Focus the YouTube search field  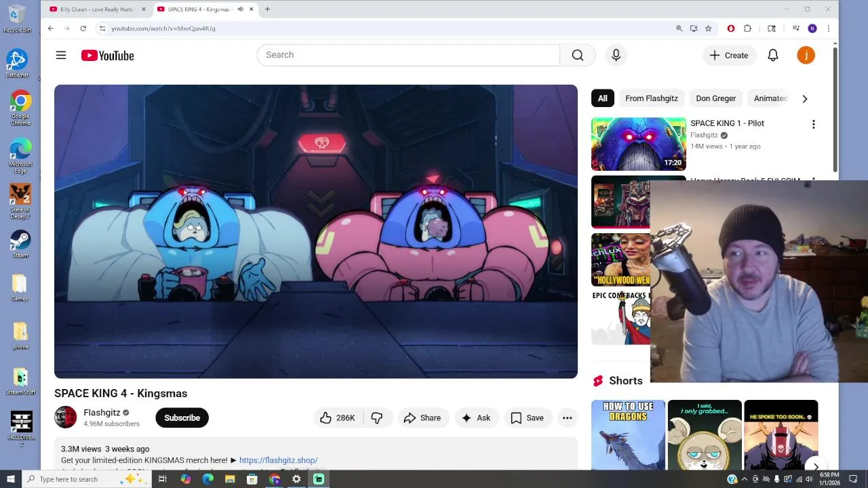(x=408, y=55)
